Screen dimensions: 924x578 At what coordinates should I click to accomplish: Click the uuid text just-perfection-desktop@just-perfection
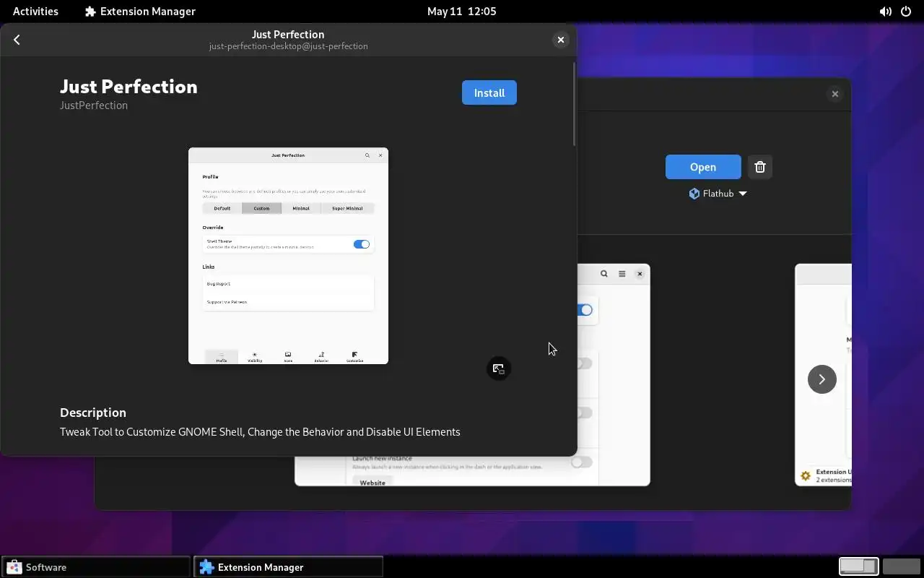click(x=289, y=46)
